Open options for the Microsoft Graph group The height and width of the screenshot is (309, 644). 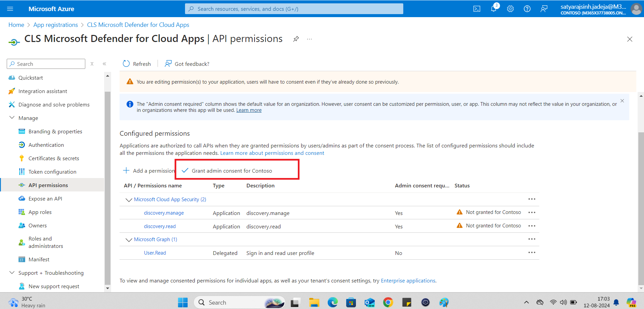coord(532,239)
